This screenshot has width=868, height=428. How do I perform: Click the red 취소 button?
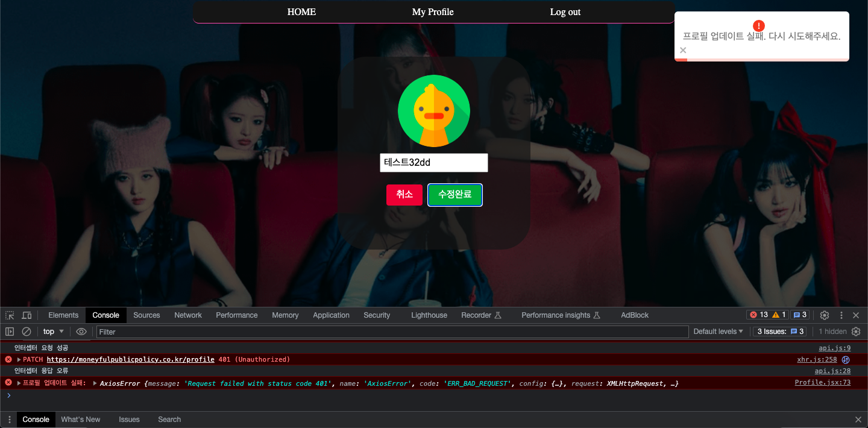click(x=404, y=195)
